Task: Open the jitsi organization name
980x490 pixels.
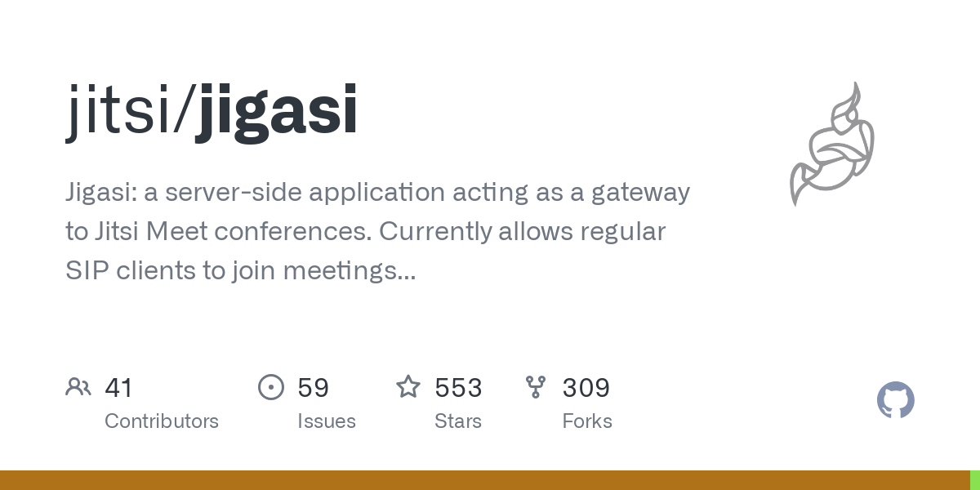Action: coord(122,110)
